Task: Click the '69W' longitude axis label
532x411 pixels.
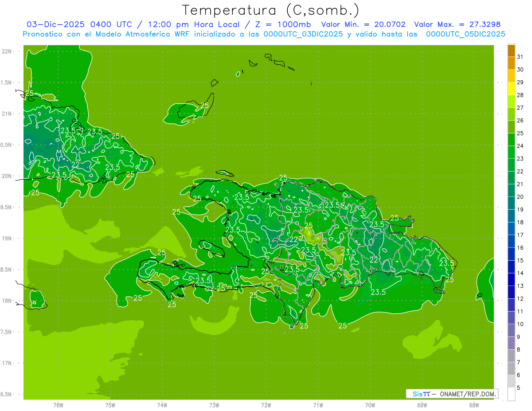Action: [x=422, y=405]
